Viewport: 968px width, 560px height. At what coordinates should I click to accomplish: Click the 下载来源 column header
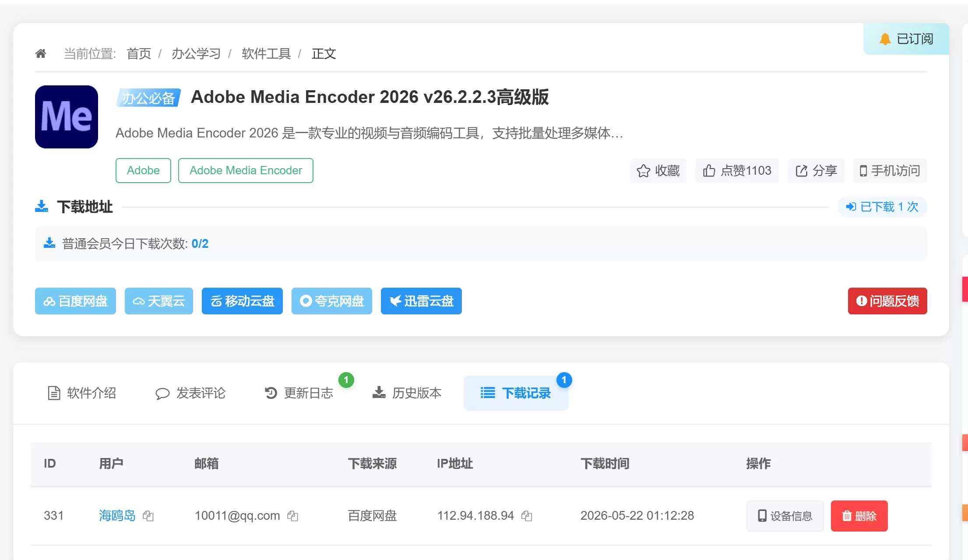(373, 464)
